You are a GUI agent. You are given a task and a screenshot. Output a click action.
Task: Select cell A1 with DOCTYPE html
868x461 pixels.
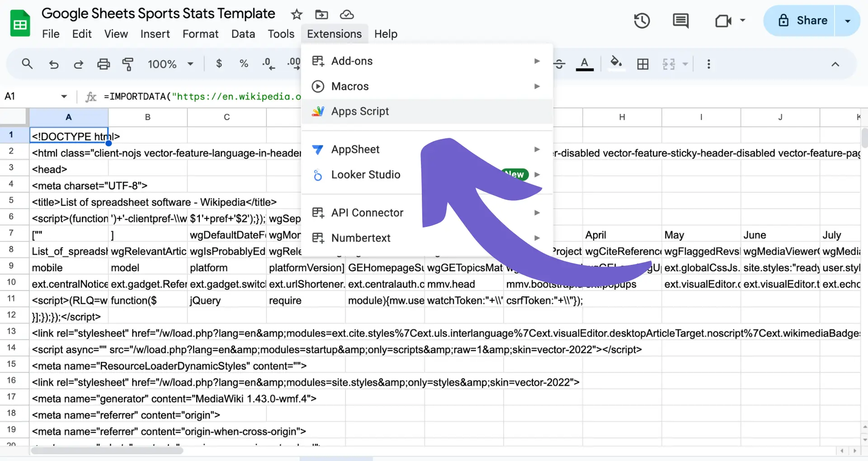click(x=69, y=136)
